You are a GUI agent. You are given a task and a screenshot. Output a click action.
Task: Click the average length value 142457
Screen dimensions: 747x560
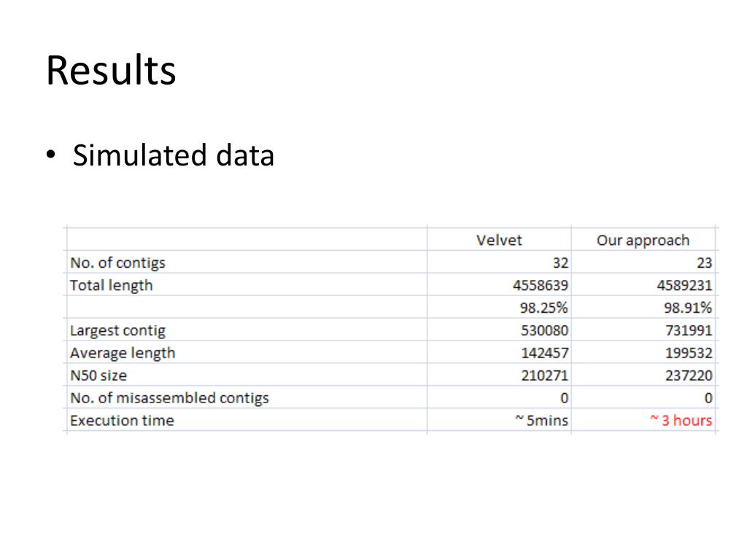544,353
